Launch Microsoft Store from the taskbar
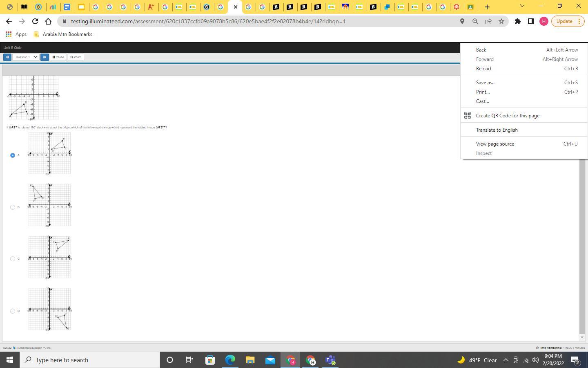Image resolution: width=588 pixels, height=368 pixels. (210, 360)
